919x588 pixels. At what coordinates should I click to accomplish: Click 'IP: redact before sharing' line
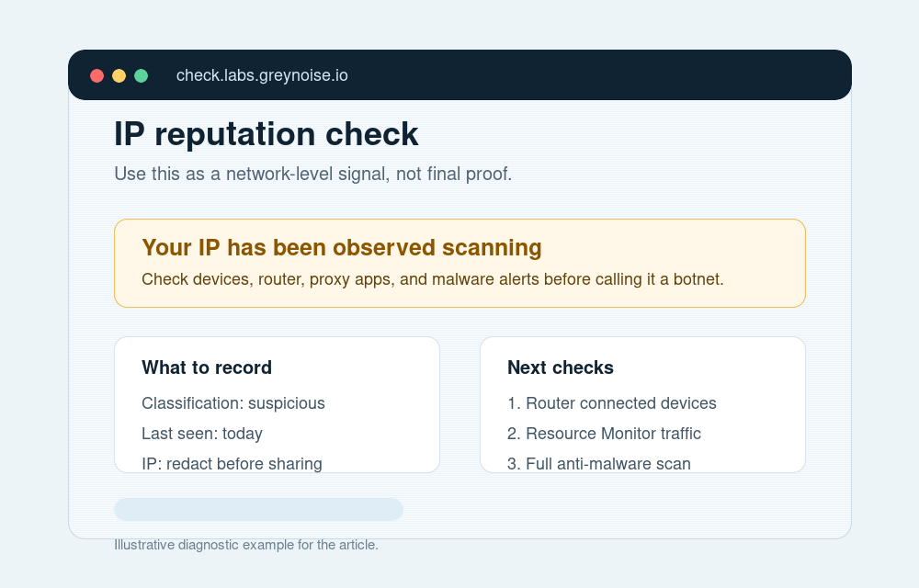coord(233,463)
